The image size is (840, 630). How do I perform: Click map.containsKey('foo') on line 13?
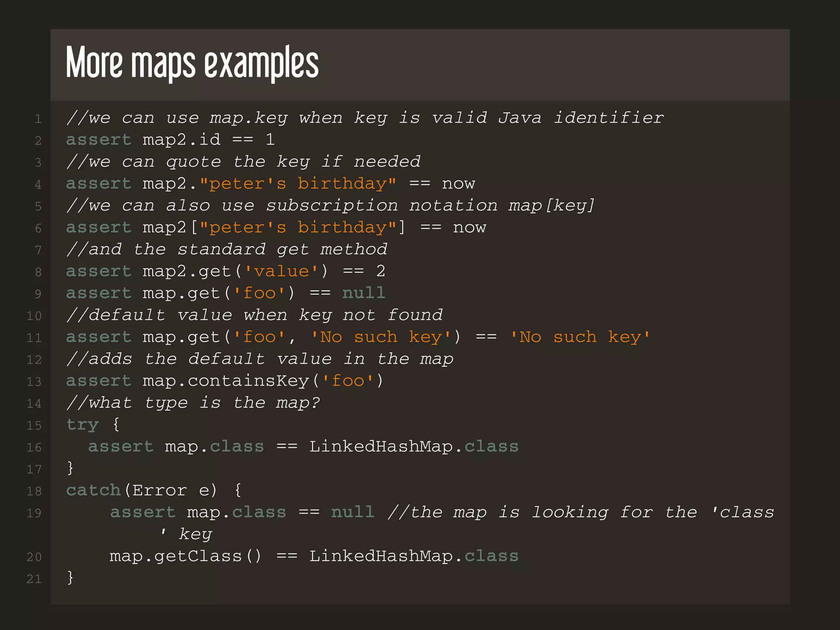pos(262,381)
